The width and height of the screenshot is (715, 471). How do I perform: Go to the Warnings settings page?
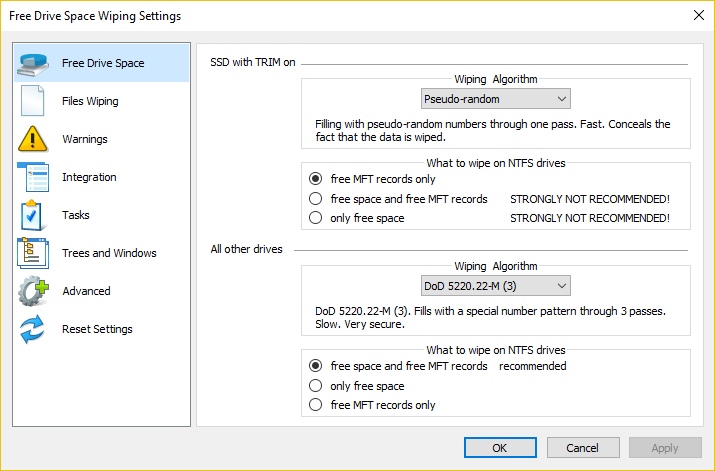(85, 139)
